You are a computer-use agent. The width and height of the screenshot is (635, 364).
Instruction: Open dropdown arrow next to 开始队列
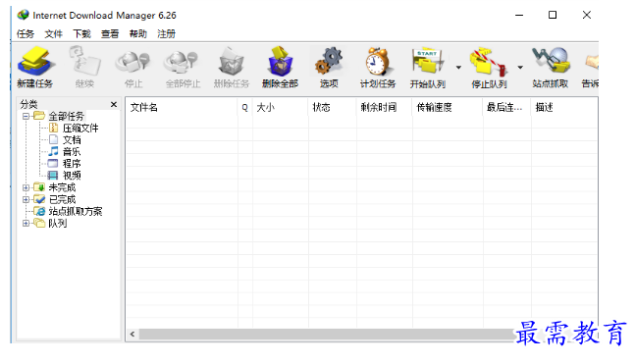coord(458,68)
